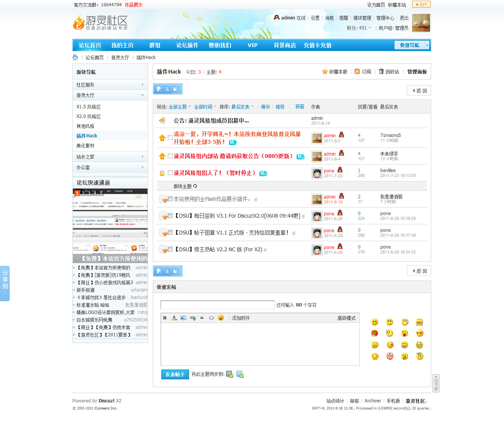Collapse the 游灵大厅 sidebar section
This screenshot has width=504, height=430.
point(110,95)
